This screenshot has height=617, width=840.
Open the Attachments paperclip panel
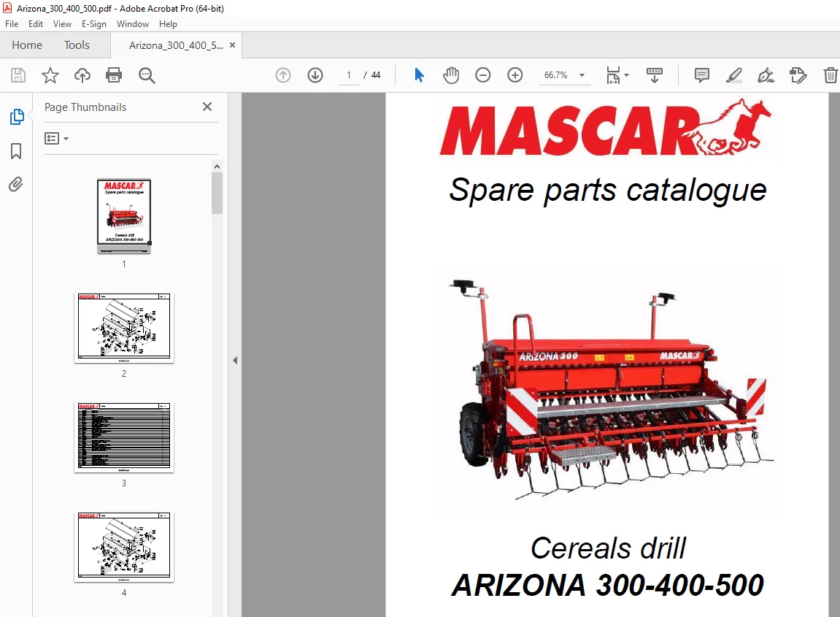pos(16,185)
